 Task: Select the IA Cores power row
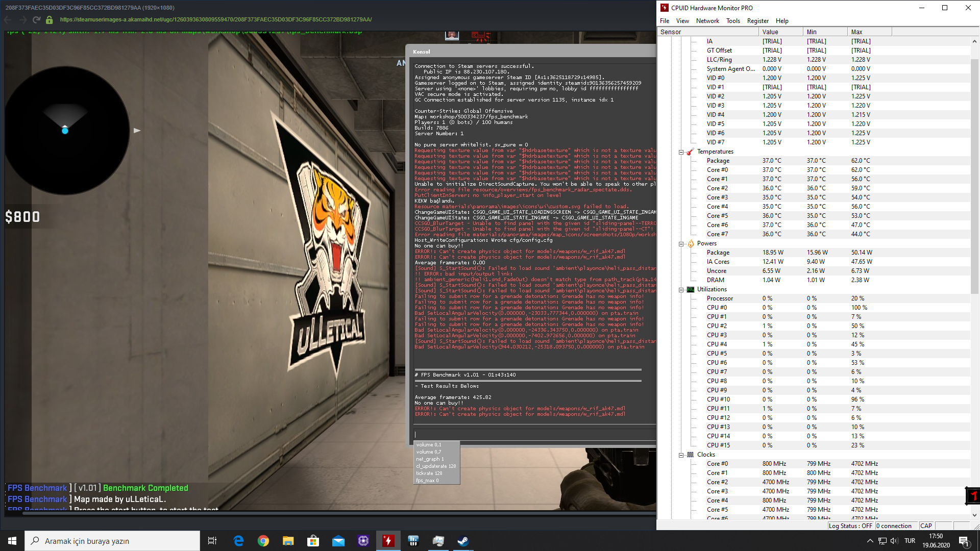tap(814, 262)
